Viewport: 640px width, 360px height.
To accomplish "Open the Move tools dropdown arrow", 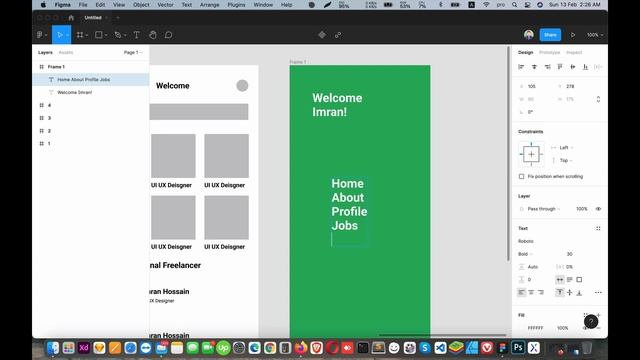I will 67,36.
